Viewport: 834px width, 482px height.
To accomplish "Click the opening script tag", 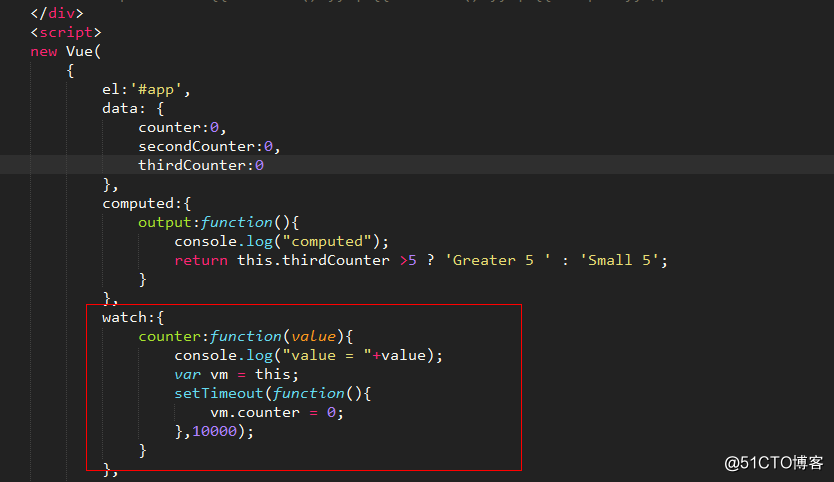I will click(x=65, y=32).
